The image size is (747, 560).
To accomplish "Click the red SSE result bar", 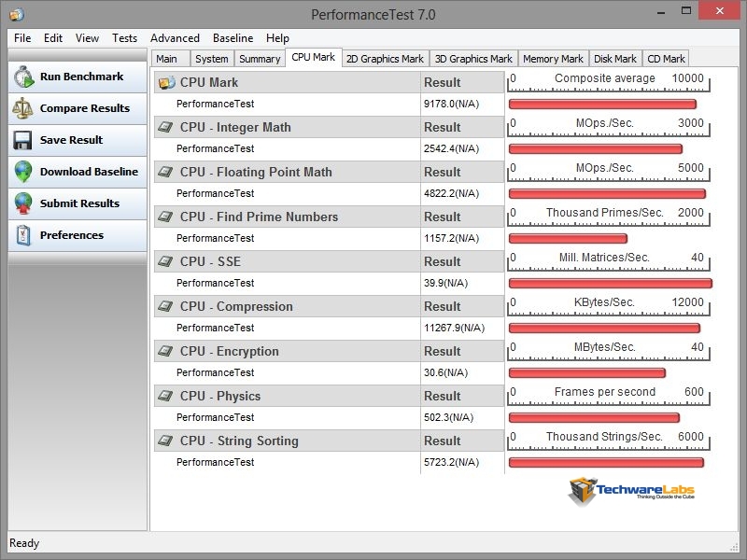I will [x=611, y=284].
